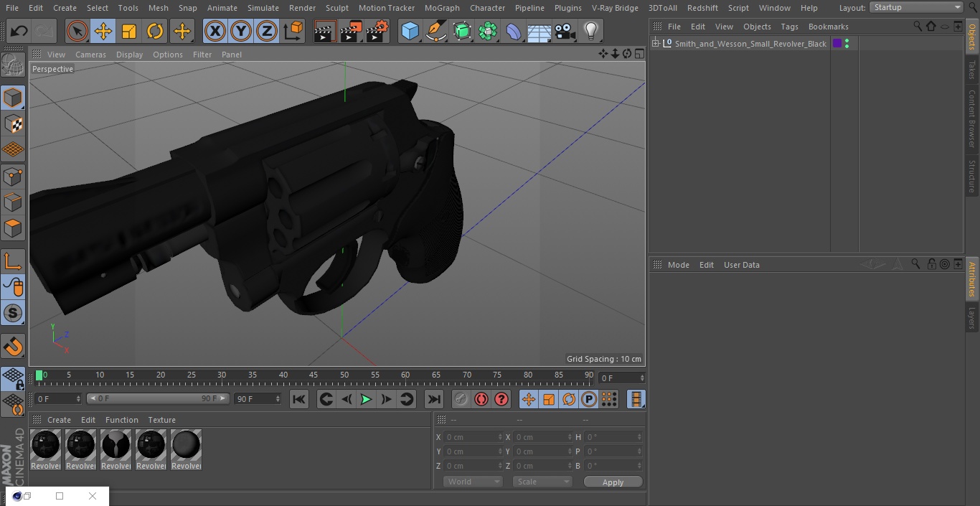Viewport: 980px width, 506px height.
Task: Step the end frame 90 F spinner
Action: coord(278,398)
